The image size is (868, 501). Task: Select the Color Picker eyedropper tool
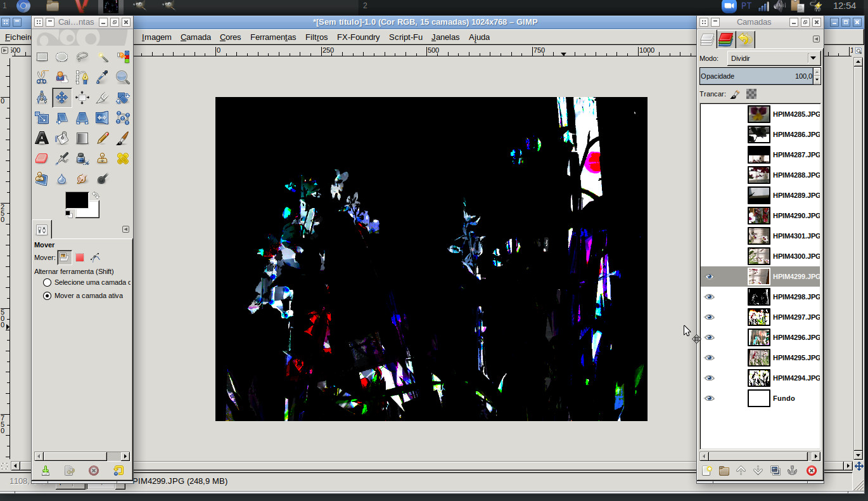coord(103,77)
